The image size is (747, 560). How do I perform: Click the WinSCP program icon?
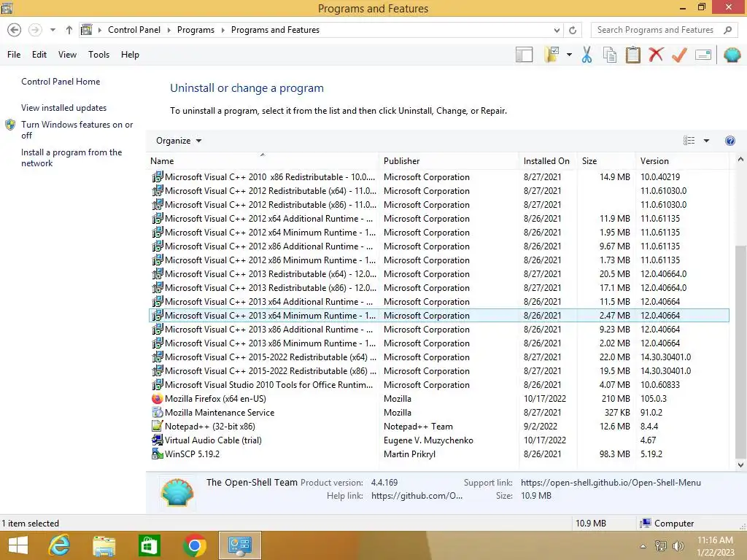158,454
